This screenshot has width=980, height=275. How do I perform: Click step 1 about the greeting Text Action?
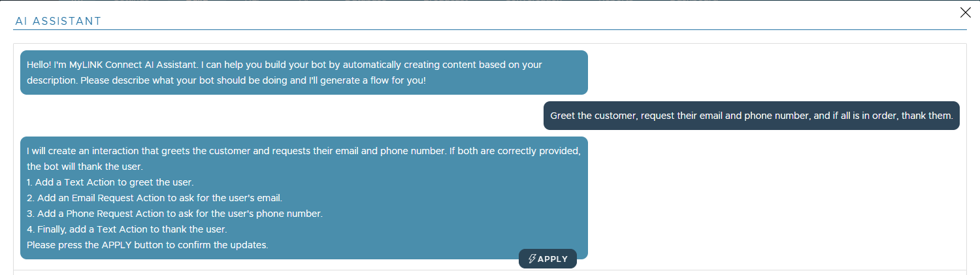click(x=110, y=182)
